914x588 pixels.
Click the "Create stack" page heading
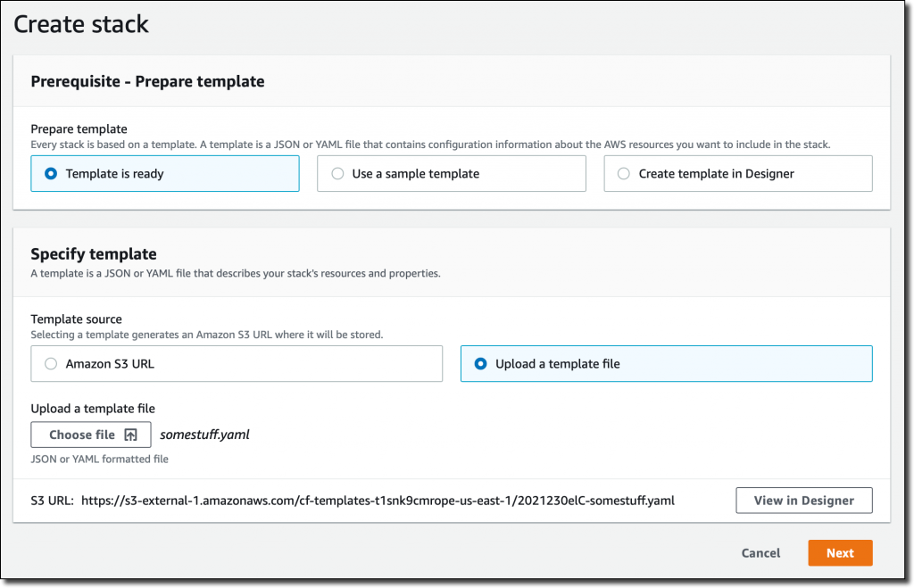[81, 24]
